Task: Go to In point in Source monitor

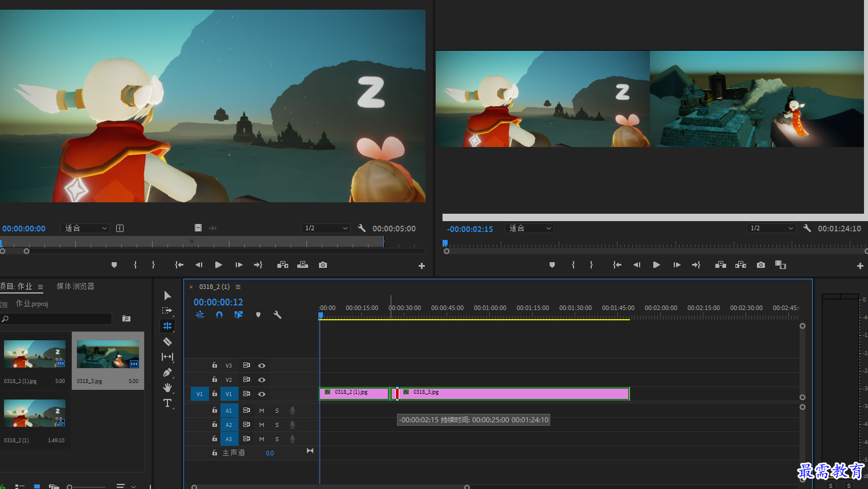Action: click(x=179, y=265)
